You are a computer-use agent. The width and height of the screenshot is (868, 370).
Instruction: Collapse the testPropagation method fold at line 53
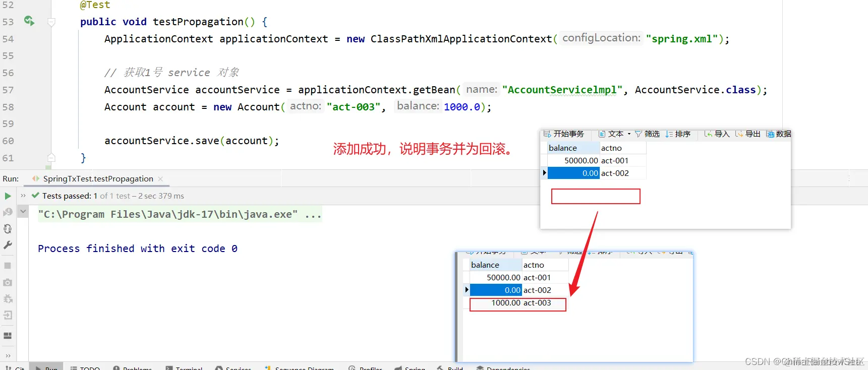pos(51,22)
